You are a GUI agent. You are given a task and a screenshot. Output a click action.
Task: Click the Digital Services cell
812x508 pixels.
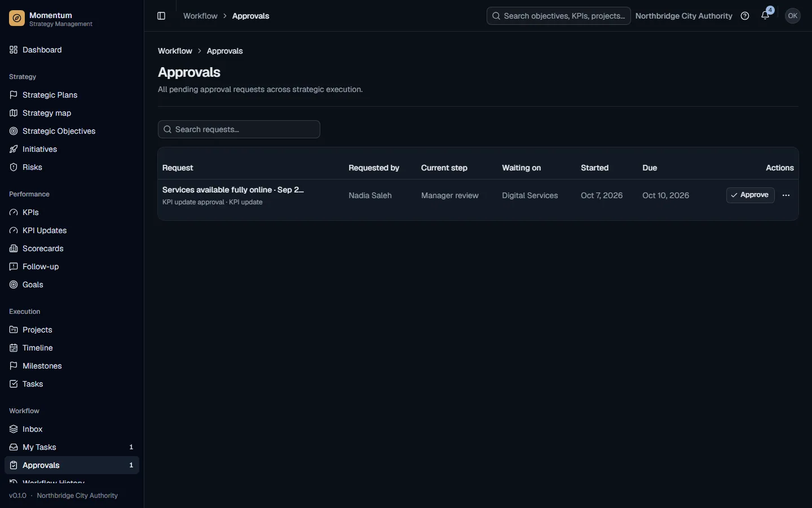click(530, 195)
